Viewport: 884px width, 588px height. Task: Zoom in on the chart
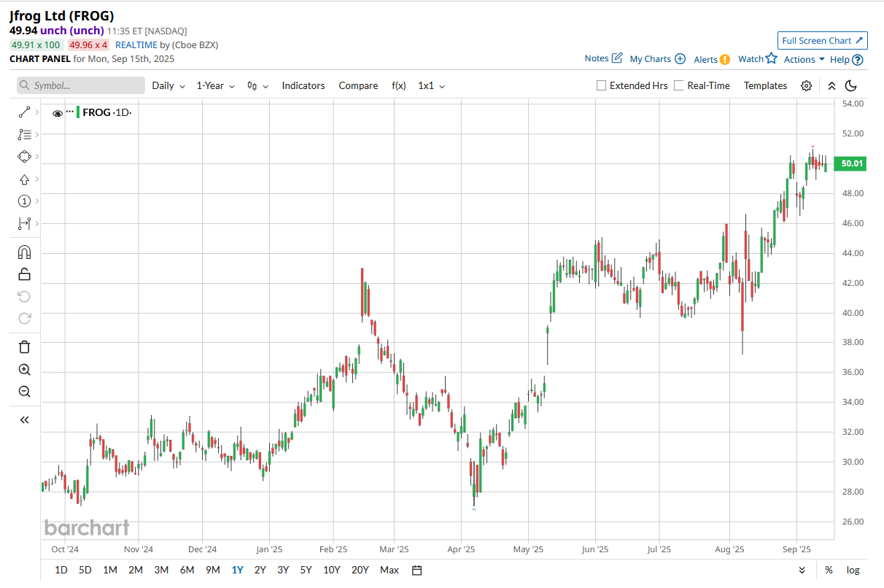coord(24,370)
